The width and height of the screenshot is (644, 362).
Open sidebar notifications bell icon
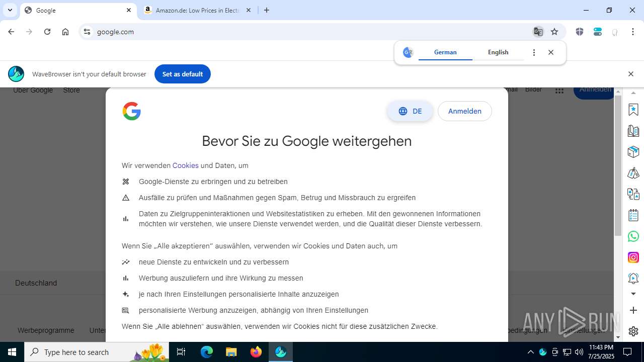point(633,278)
